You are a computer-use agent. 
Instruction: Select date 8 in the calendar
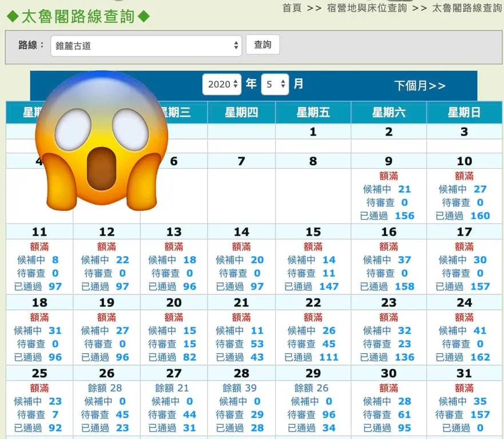313,161
